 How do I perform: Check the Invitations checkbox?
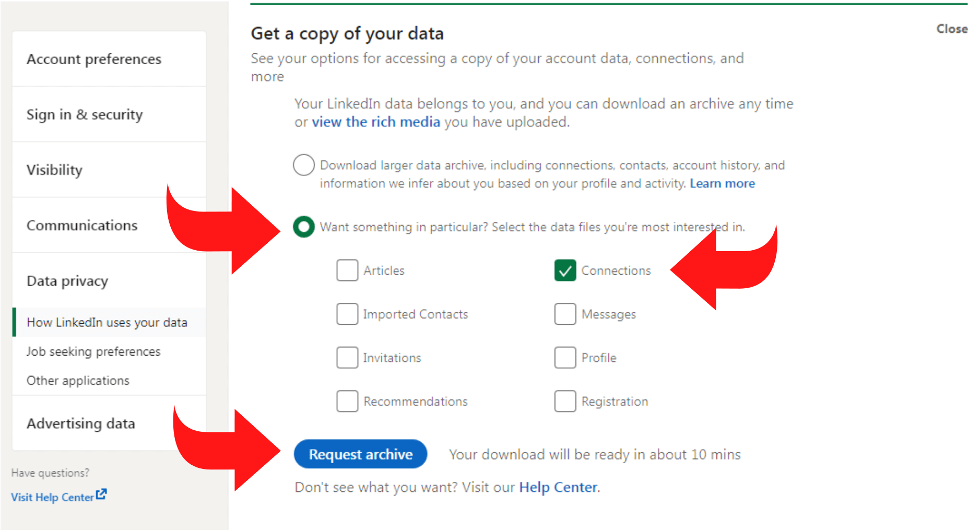347,358
